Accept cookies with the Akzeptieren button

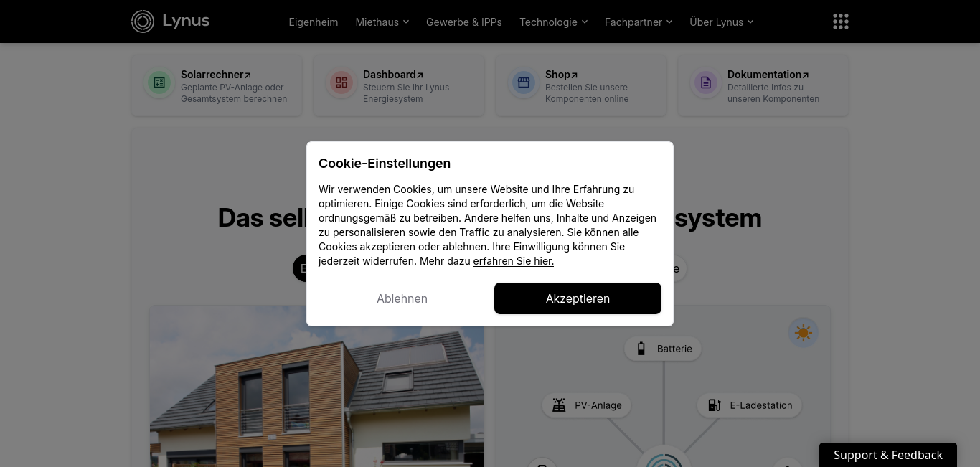pos(578,298)
